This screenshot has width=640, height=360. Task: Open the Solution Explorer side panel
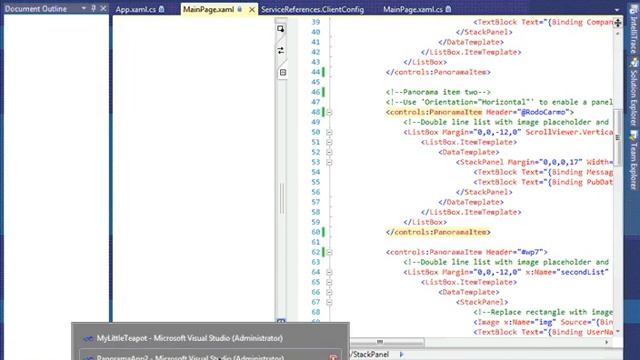coord(633,92)
